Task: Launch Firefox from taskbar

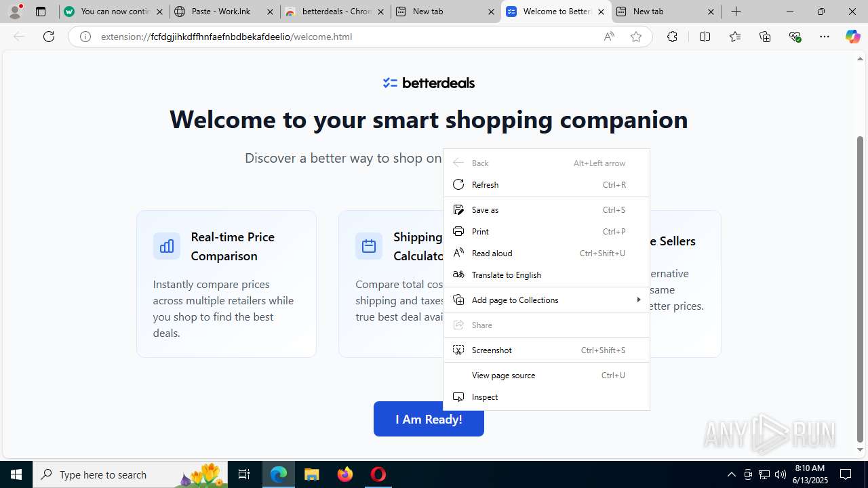Action: click(345, 474)
